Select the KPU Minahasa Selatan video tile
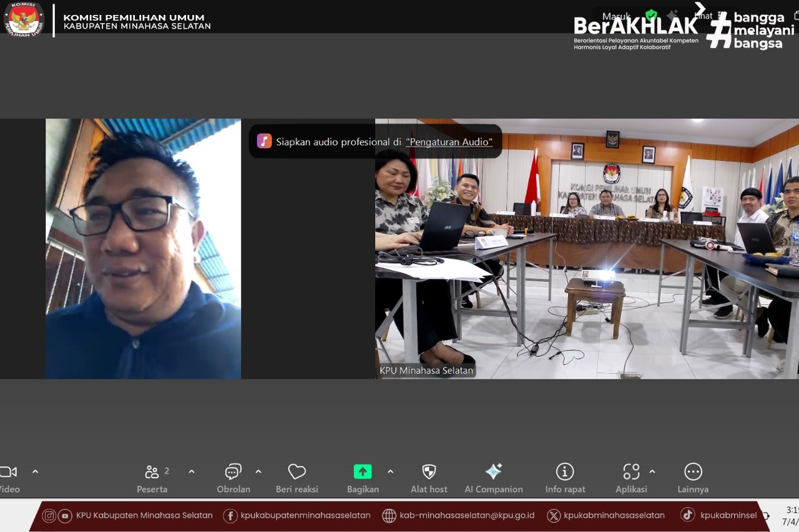The height and width of the screenshot is (532, 799). (x=587, y=248)
